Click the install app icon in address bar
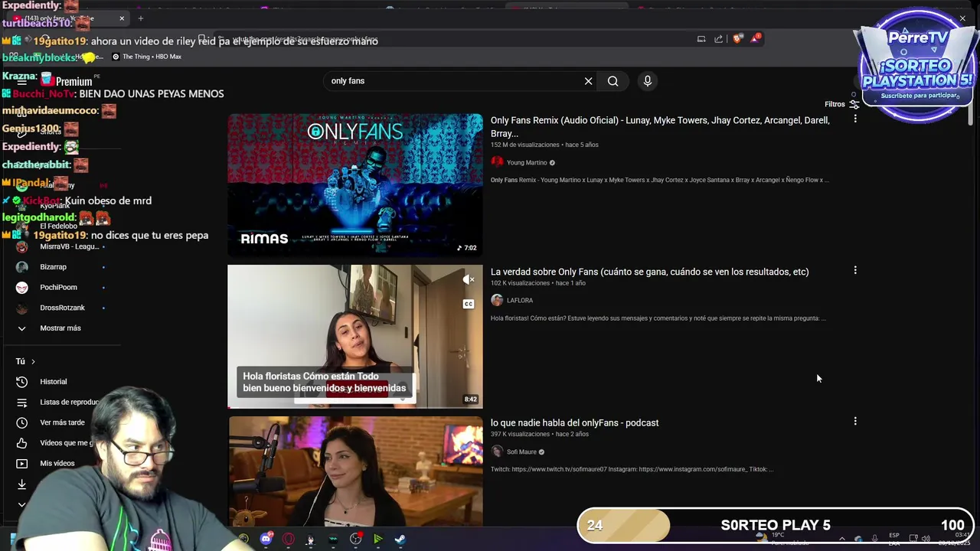This screenshot has height=551, width=980. [701, 39]
